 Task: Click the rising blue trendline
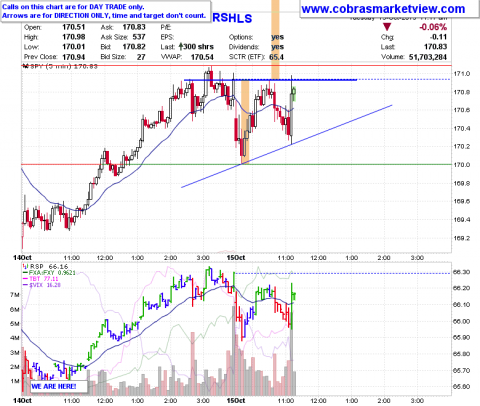pos(287,146)
